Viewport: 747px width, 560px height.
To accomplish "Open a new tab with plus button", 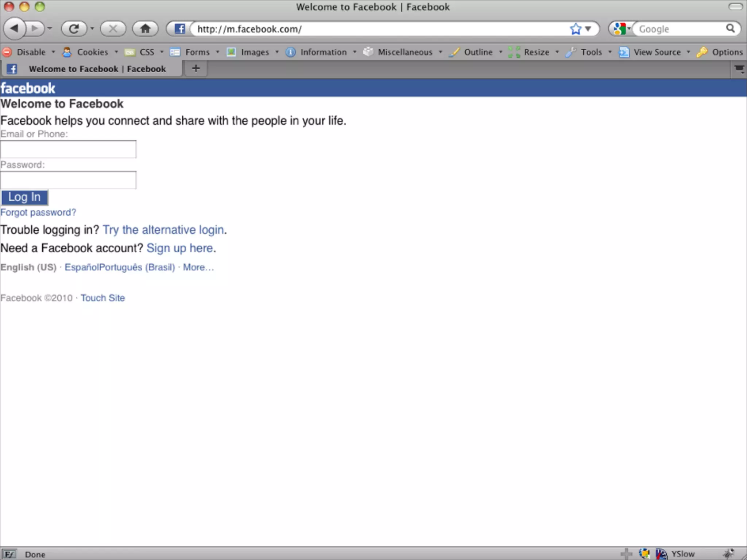I will point(196,68).
